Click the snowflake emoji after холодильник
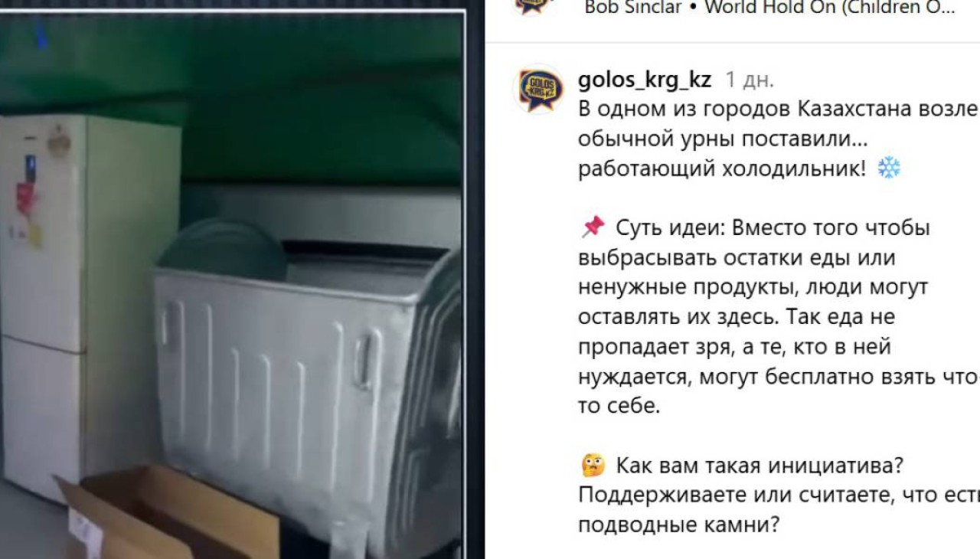This screenshot has height=559, width=980. pos(889,168)
